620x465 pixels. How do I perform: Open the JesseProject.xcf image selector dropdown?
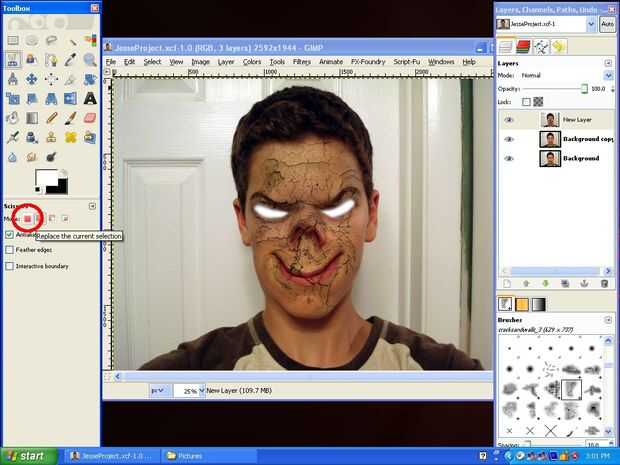click(591, 24)
